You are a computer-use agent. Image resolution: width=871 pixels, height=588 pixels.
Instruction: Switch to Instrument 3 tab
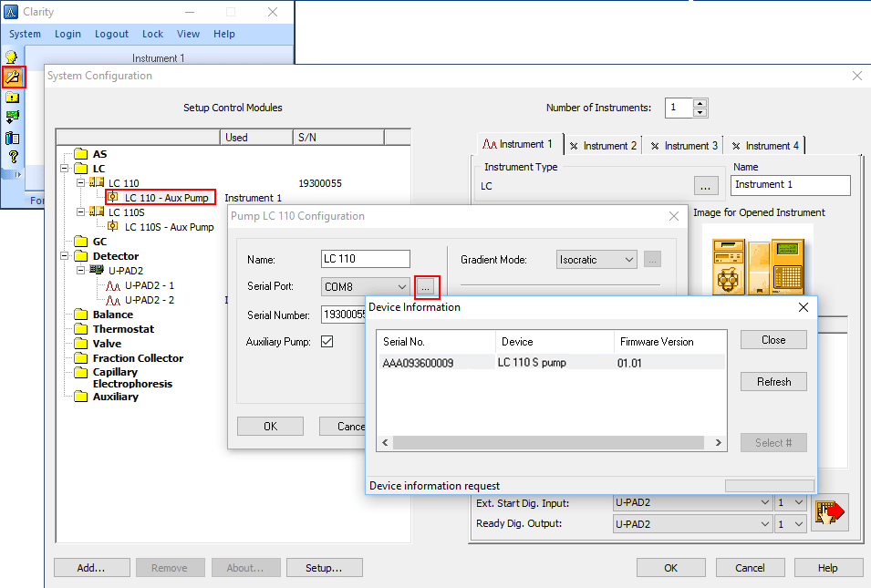684,146
